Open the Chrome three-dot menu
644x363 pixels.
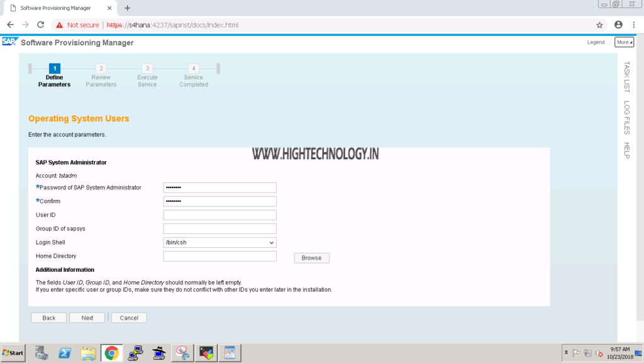(634, 25)
